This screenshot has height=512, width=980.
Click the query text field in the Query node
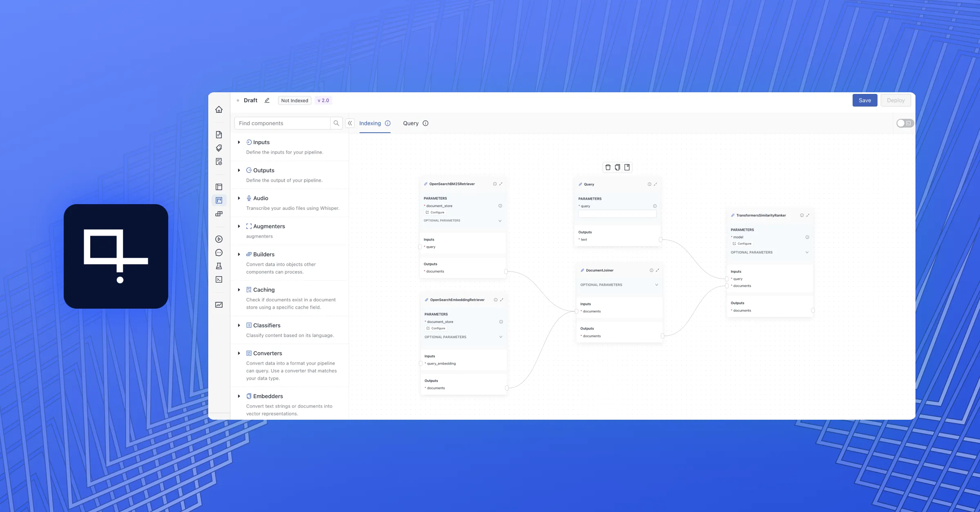click(x=617, y=214)
